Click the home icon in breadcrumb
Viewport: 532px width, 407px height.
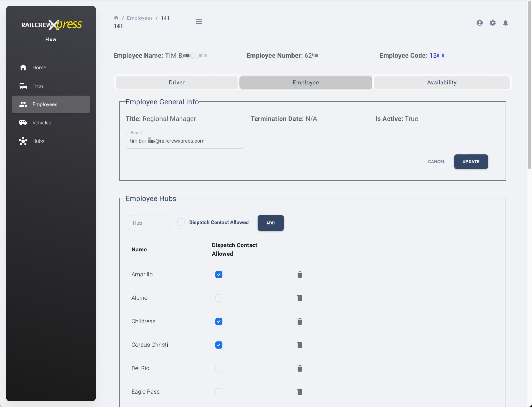point(116,18)
